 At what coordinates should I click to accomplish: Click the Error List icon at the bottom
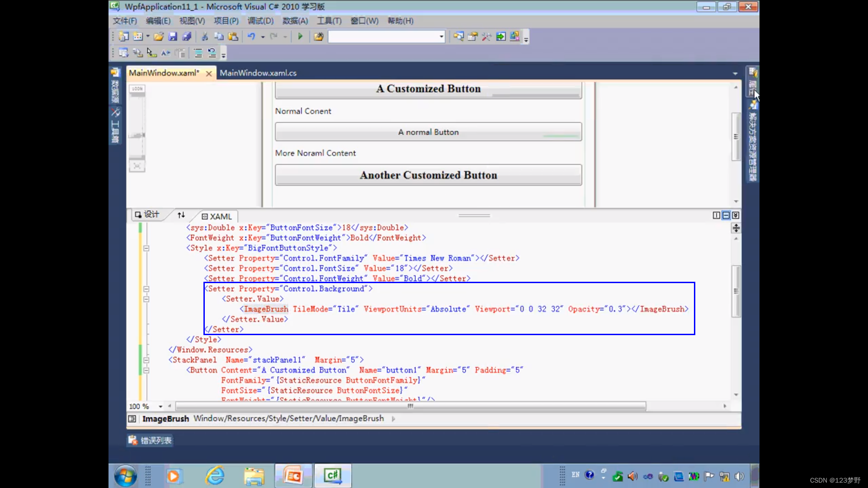pos(132,440)
